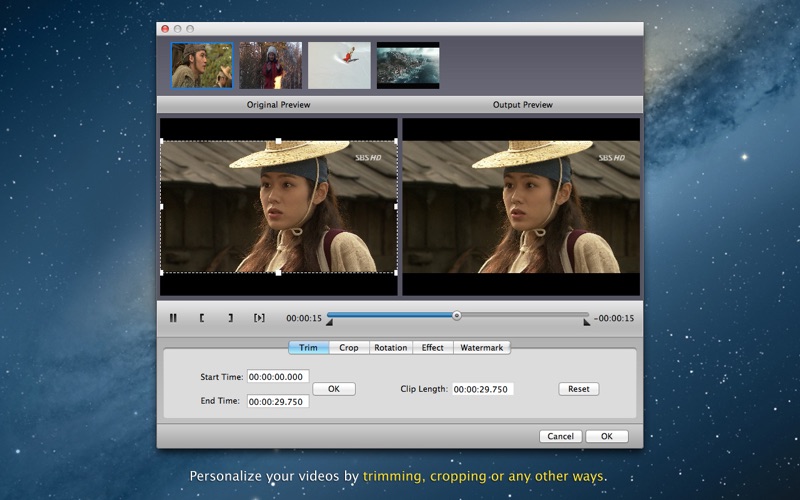800x500 pixels.
Task: Click the bottom-left crop handle in Original Preview
Action: 162,273
